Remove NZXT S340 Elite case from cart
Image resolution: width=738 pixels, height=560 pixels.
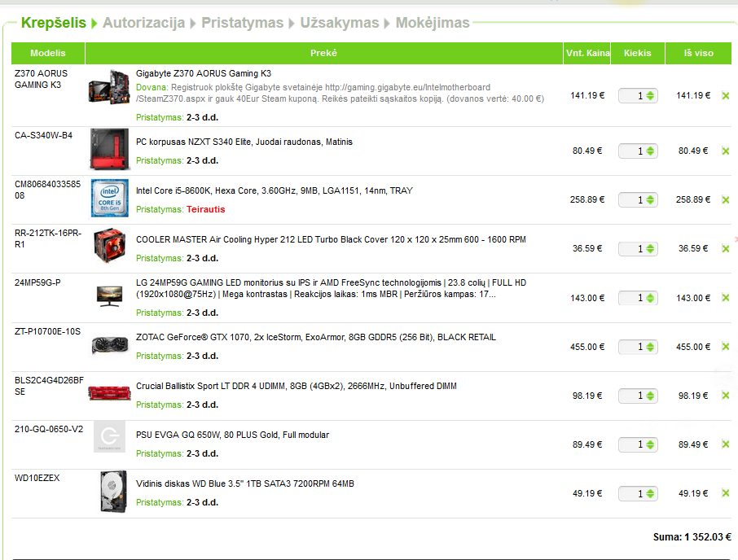point(725,151)
